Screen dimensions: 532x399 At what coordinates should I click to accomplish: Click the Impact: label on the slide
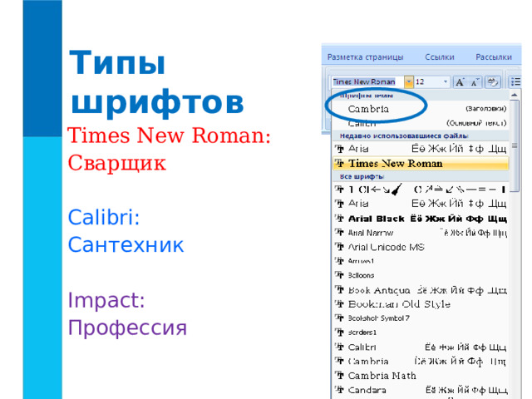pyautogui.click(x=106, y=301)
